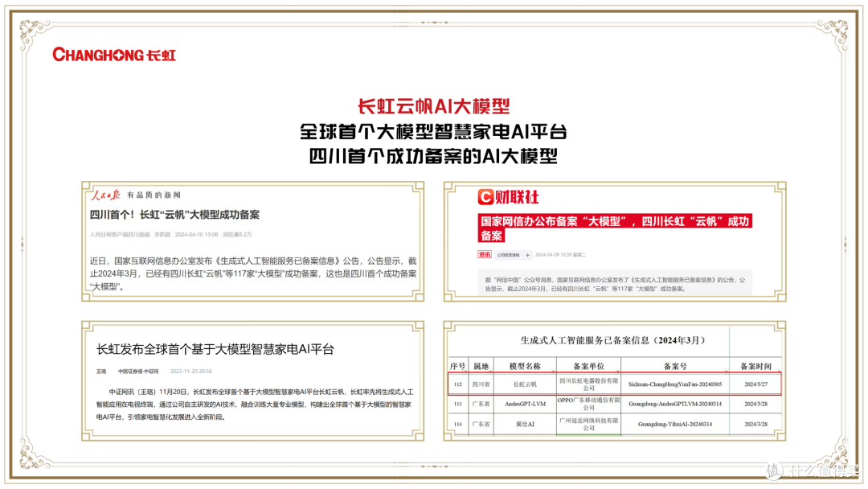This screenshot has height=489, width=868.
Task: Click the slogan 有品质的新闻
Action: coord(154,195)
